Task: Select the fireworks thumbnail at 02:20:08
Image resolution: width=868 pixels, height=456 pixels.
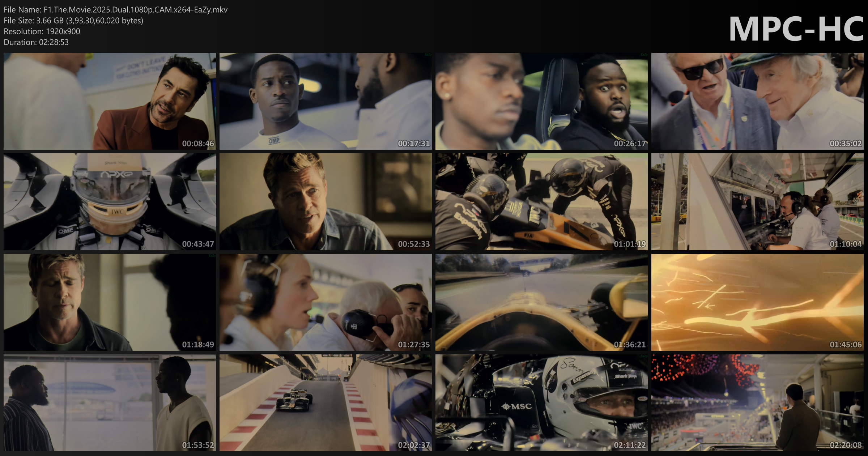Action: point(757,403)
